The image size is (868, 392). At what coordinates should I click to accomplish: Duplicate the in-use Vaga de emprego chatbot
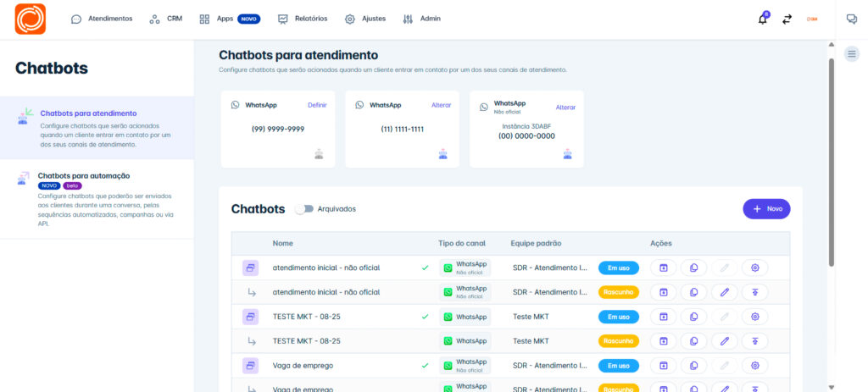[693, 366]
